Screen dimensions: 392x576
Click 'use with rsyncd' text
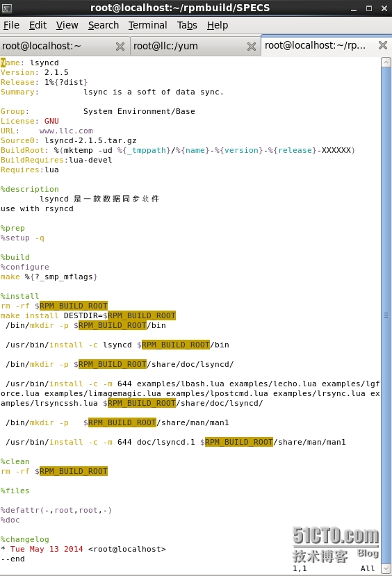(37, 208)
